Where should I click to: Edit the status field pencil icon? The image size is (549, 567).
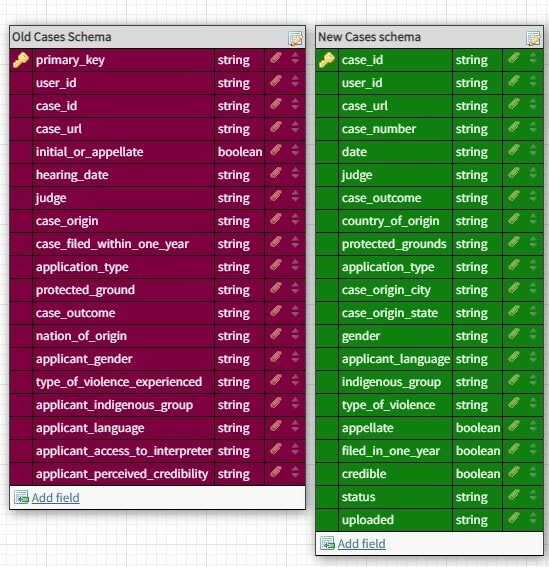514,495
